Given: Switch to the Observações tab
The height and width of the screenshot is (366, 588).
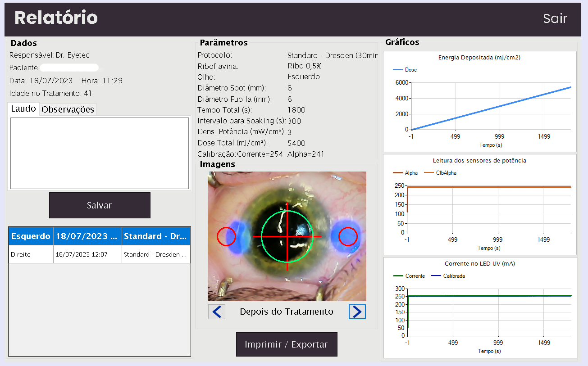Looking at the screenshot, I should pos(68,109).
